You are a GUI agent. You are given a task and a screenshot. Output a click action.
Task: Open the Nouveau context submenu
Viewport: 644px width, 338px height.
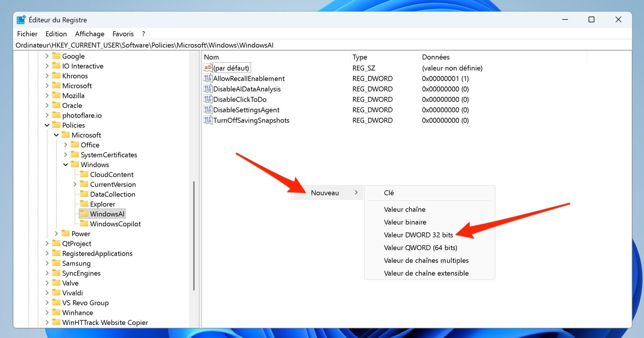point(327,193)
